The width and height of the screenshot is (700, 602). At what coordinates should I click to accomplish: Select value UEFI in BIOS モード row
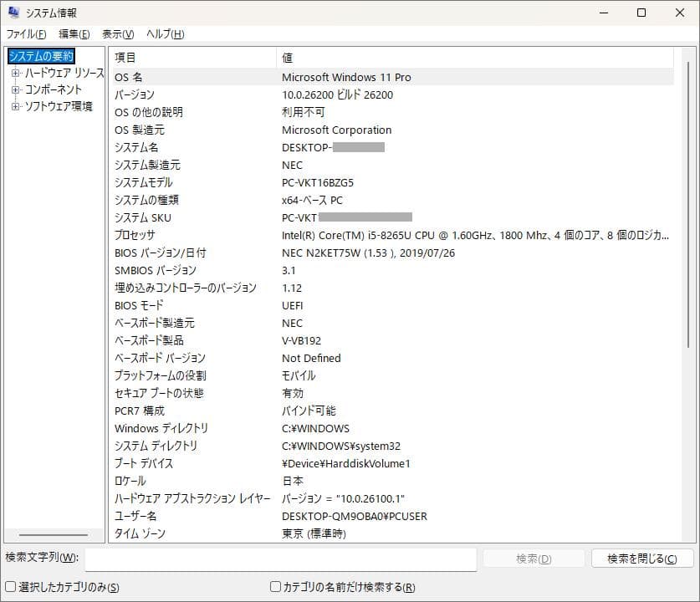(x=293, y=306)
